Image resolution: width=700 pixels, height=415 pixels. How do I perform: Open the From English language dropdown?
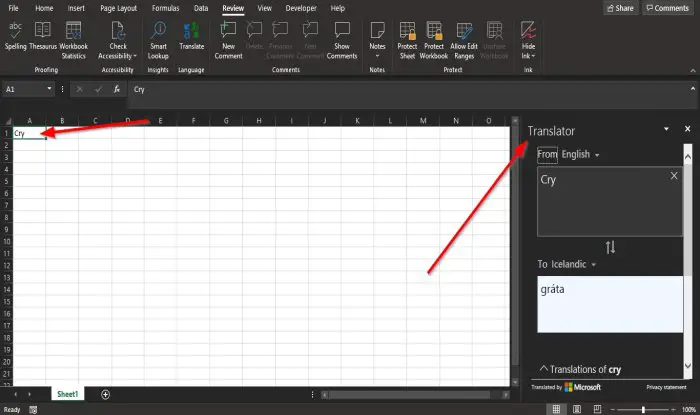point(580,154)
